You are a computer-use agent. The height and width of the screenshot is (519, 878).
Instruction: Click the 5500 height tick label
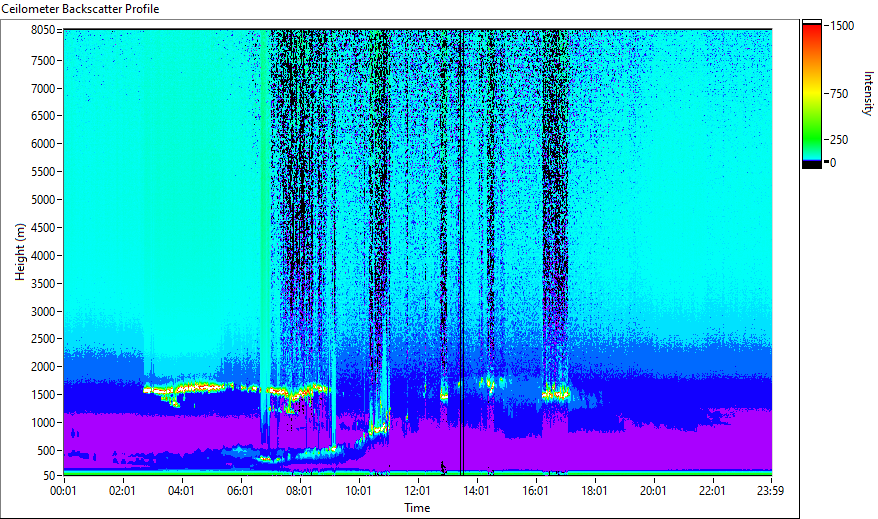pos(43,172)
